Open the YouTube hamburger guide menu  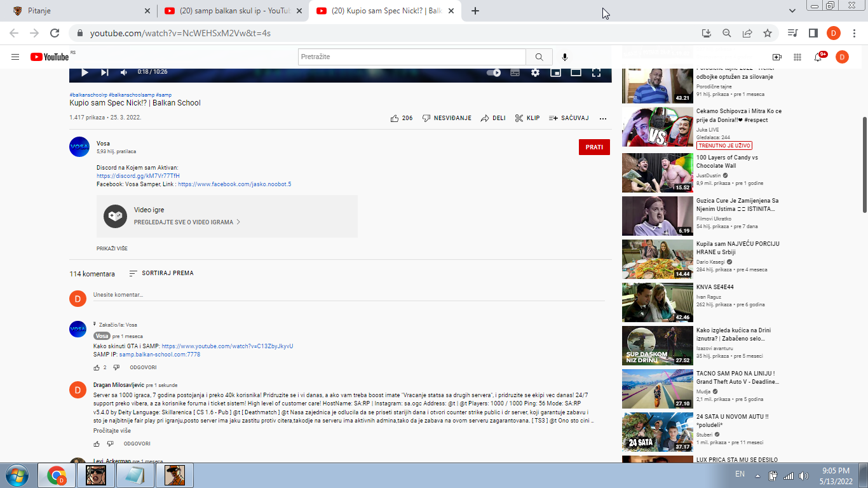(15, 57)
